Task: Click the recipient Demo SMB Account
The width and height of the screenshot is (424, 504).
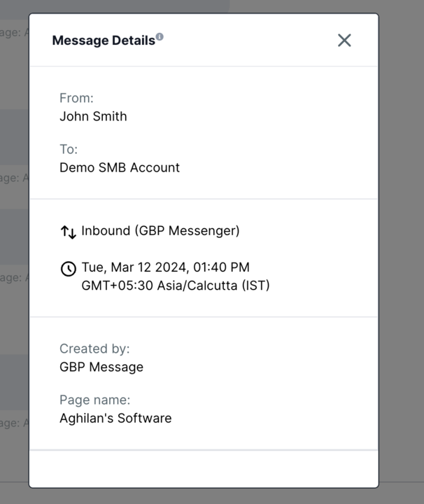Action: (x=120, y=168)
